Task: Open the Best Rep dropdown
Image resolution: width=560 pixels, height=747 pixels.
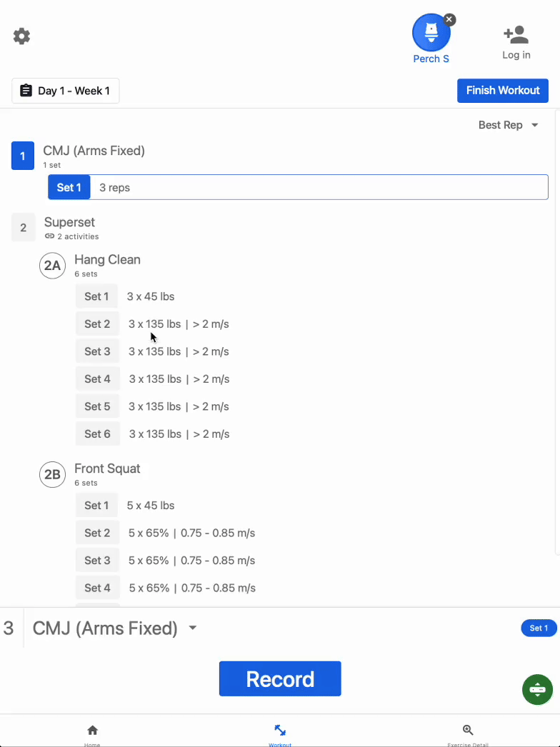Action: [x=508, y=125]
